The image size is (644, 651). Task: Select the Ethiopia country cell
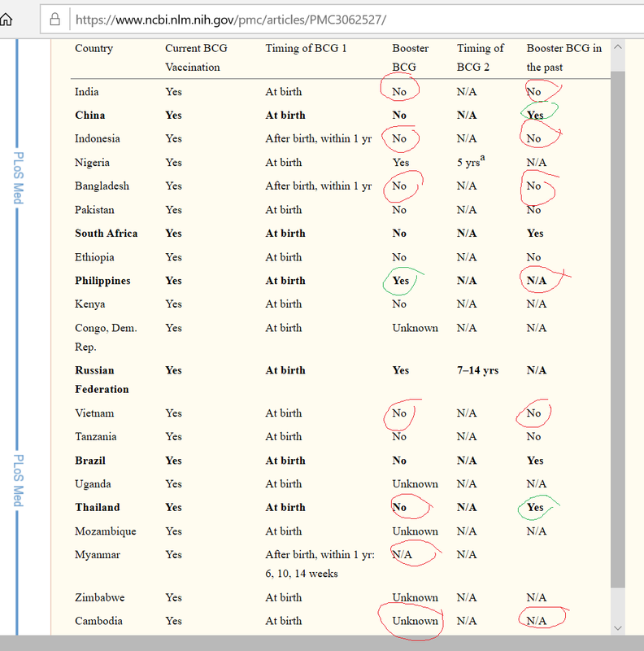(94, 257)
